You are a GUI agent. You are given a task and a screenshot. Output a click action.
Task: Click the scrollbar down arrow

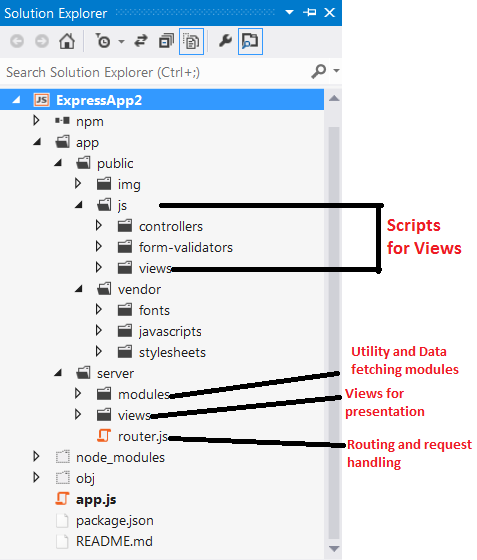(334, 548)
